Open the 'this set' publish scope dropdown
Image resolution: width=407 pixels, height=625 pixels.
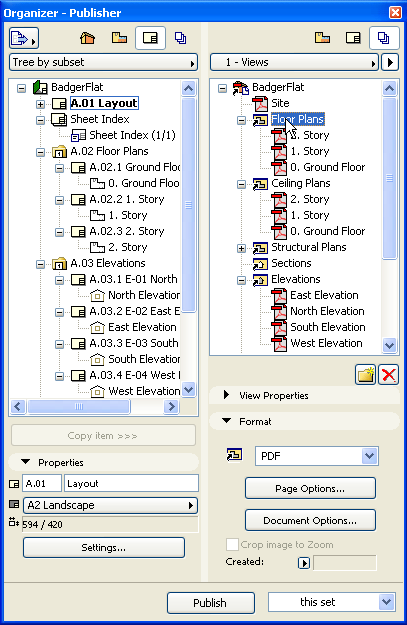click(x=332, y=602)
